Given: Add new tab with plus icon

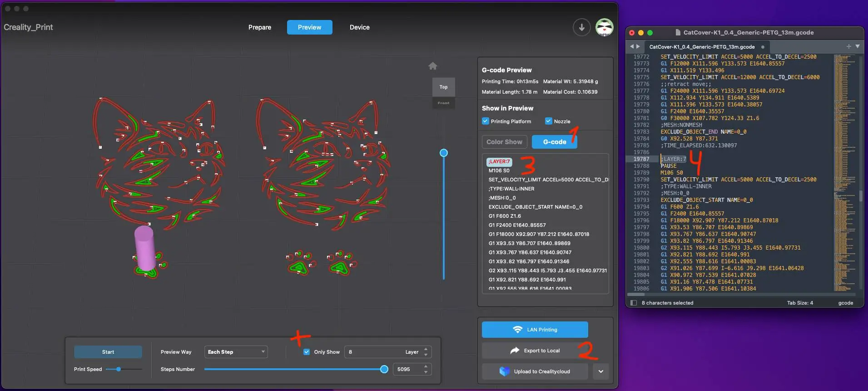Looking at the screenshot, I should click(x=848, y=46).
